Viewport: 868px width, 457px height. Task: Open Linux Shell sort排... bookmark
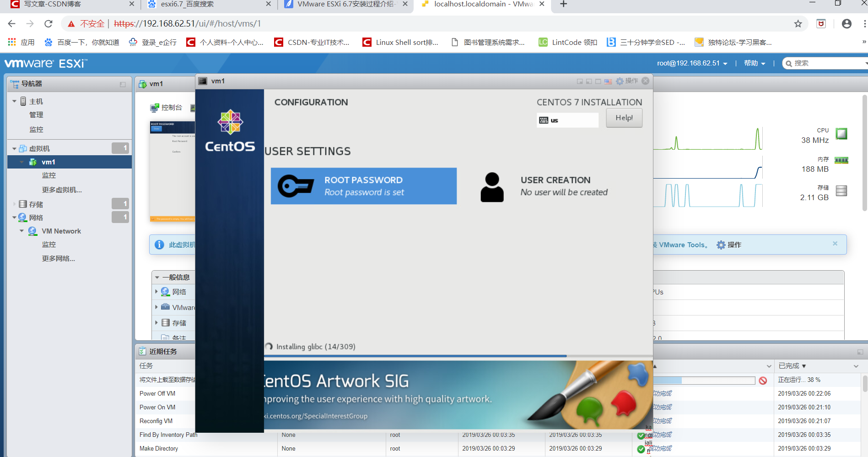click(x=400, y=43)
